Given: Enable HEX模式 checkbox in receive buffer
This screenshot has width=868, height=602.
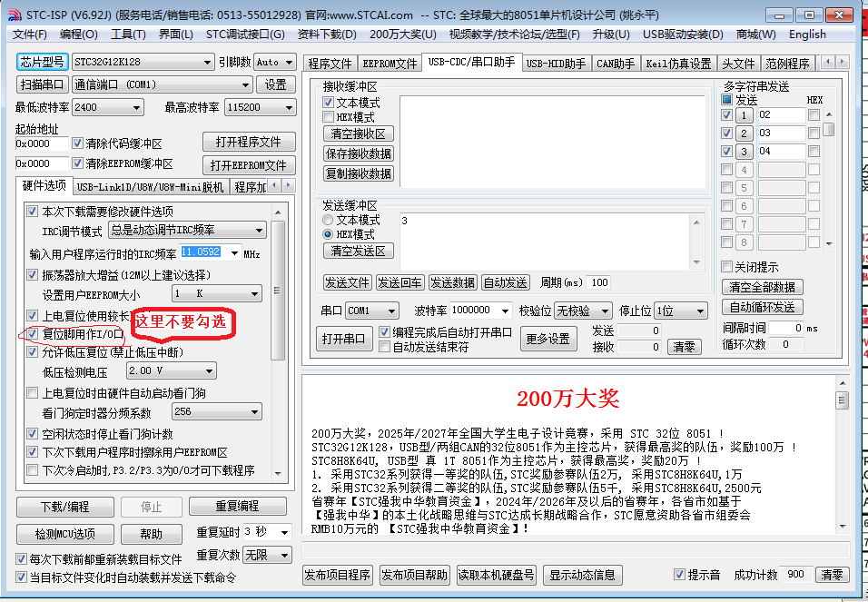Looking at the screenshot, I should tap(329, 117).
